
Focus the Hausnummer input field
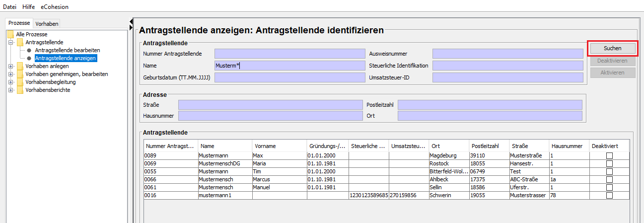(271, 116)
